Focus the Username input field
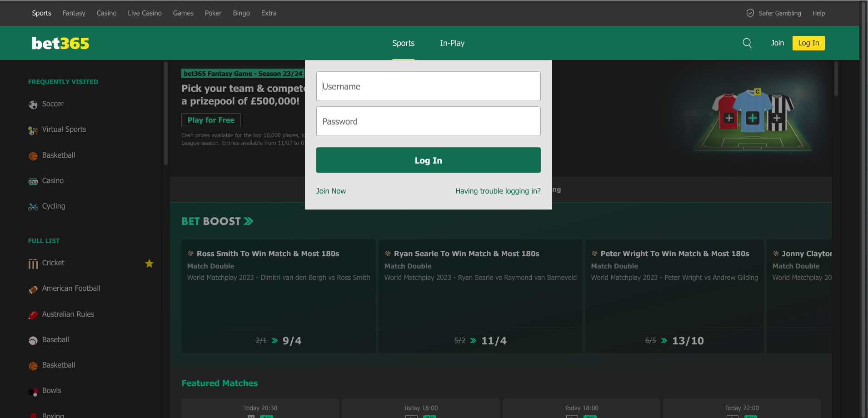868x418 pixels. pos(429,86)
